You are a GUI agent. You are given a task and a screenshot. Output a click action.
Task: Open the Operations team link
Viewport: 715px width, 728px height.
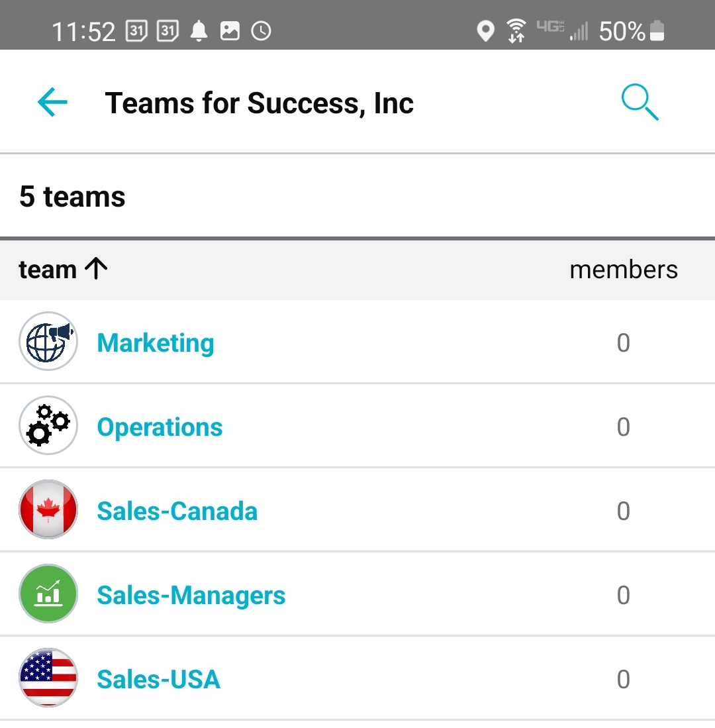(160, 428)
